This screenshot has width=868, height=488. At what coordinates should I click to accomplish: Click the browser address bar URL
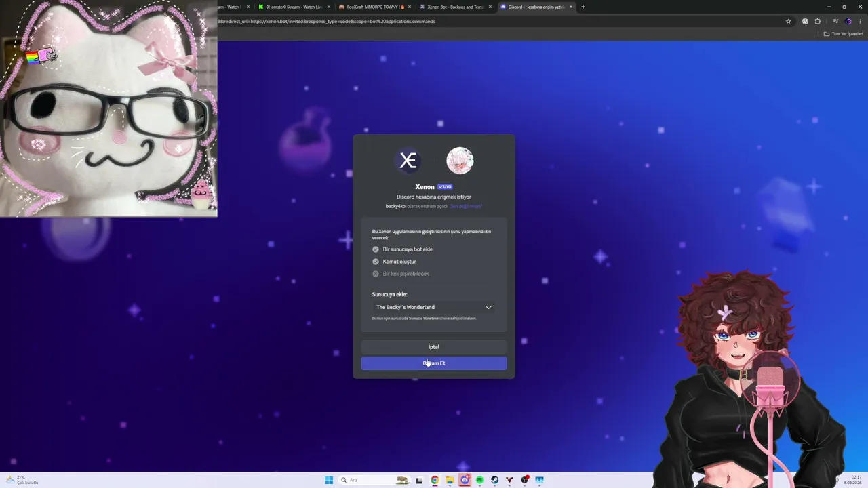(x=327, y=21)
